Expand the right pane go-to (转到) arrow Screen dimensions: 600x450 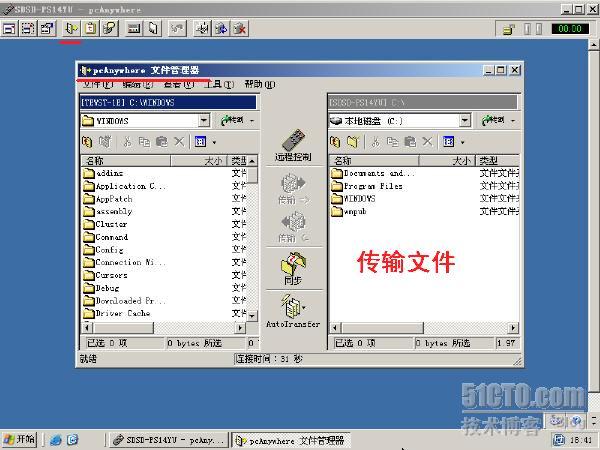coord(513,121)
